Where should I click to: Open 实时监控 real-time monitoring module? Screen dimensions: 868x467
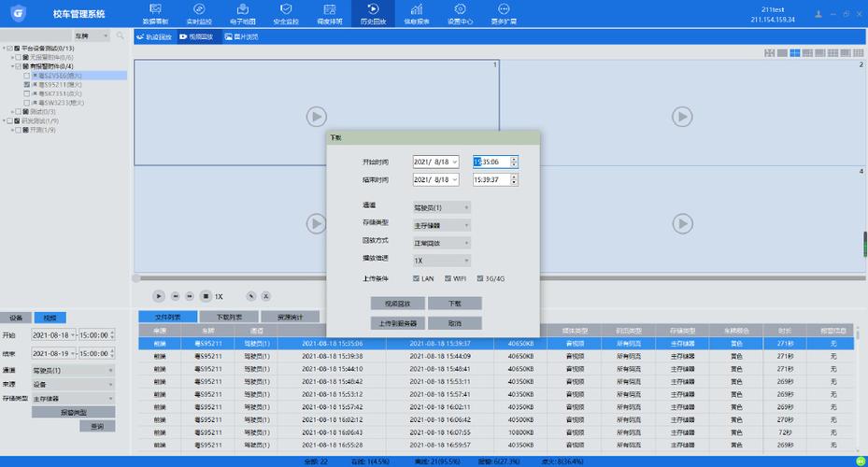point(199,13)
